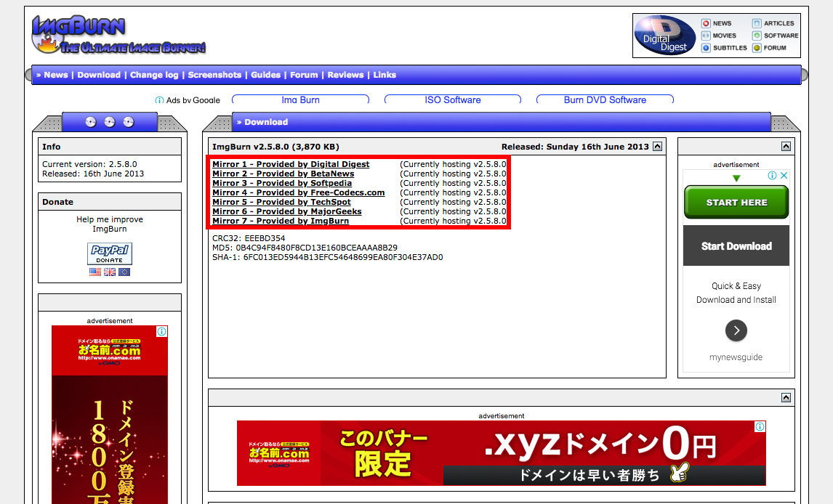This screenshot has width=833, height=504.
Task: Click the AdChoices icon on right ad
Action: (772, 176)
